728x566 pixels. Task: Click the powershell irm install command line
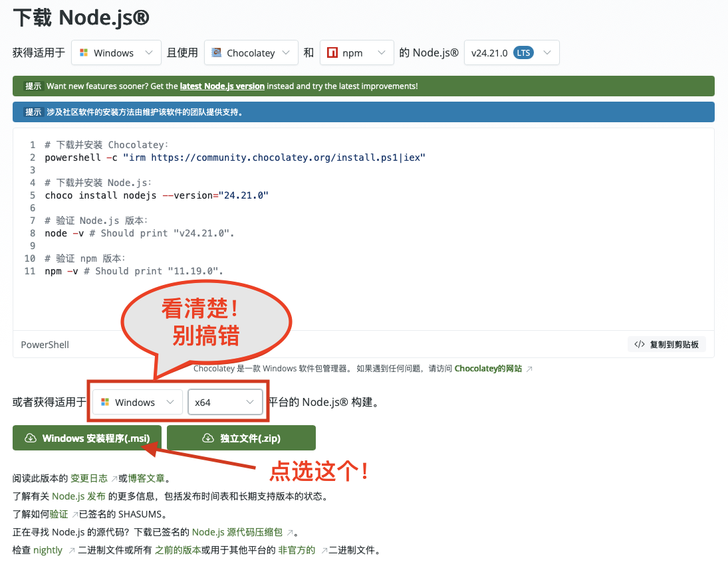tap(235, 157)
